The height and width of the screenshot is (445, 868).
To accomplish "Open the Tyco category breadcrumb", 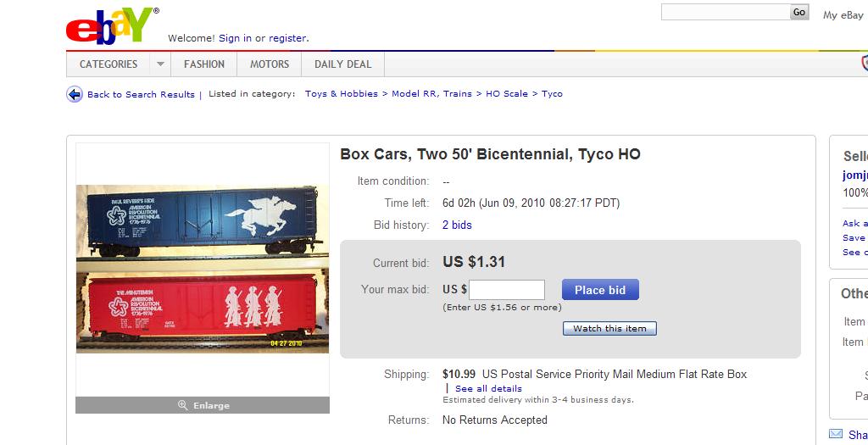I will click(x=552, y=94).
